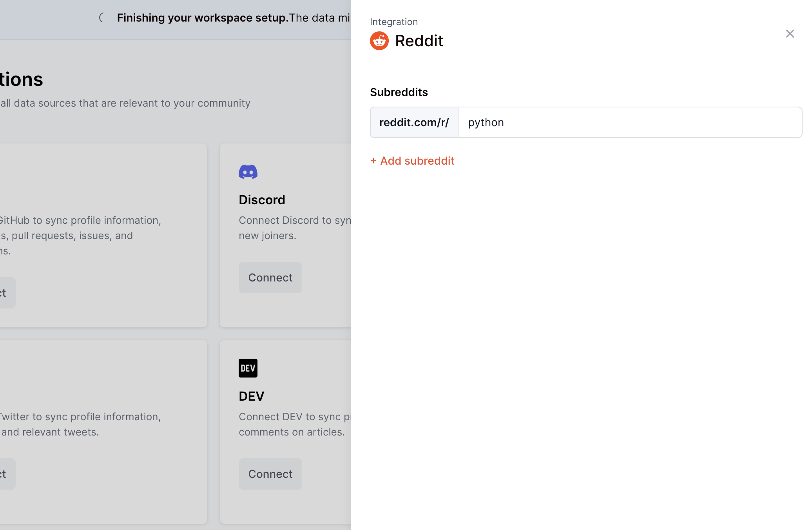This screenshot has height=530, width=812.
Task: Click the Reddit logo icon
Action: [x=379, y=41]
